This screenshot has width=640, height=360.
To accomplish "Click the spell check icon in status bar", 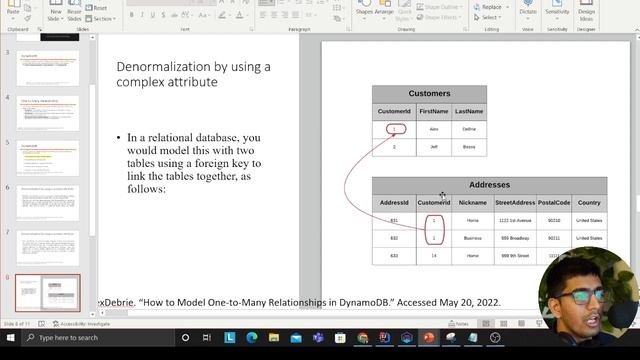I will click(x=41, y=324).
